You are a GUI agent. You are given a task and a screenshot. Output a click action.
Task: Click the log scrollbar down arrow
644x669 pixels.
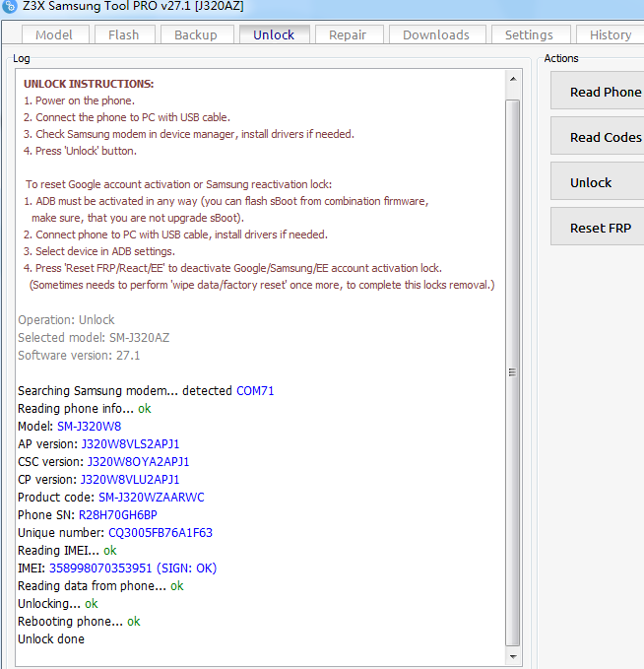tap(513, 657)
